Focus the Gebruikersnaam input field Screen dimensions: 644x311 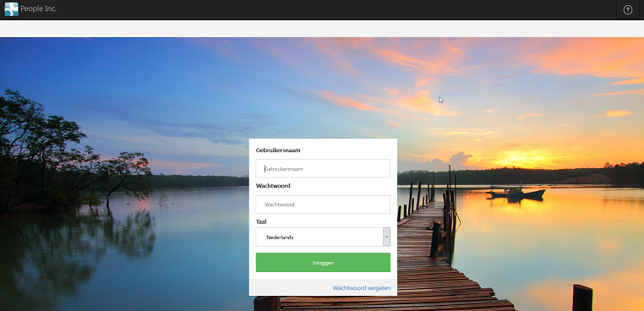323,168
